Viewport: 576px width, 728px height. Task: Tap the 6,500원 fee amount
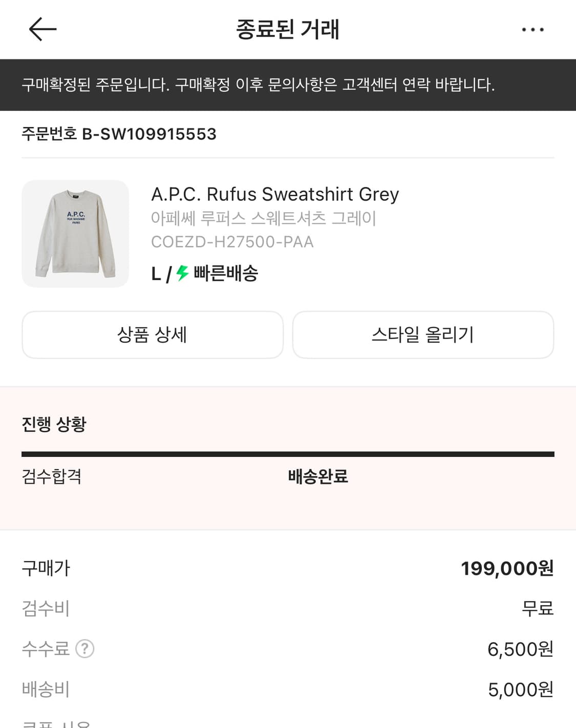[x=520, y=649]
